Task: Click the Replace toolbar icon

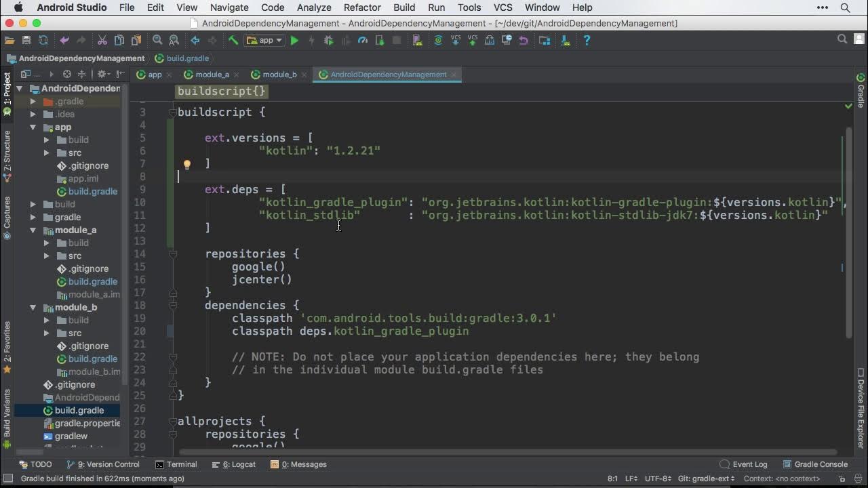Action: click(174, 41)
